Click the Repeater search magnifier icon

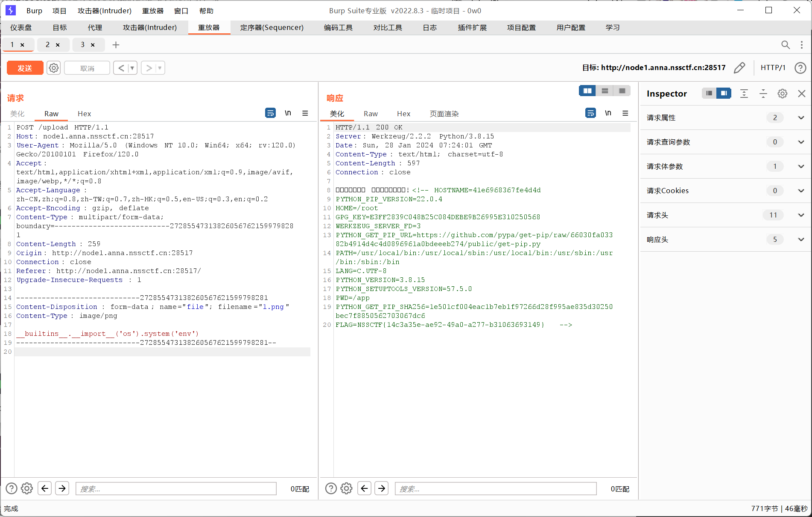point(786,45)
